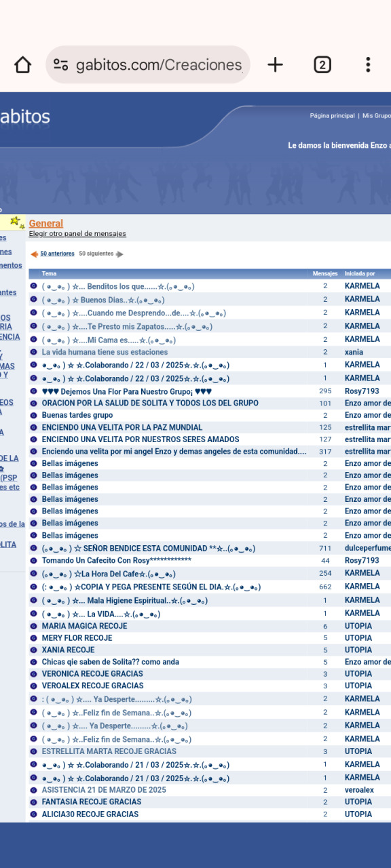391x868 pixels.
Task: Open Tomando Un Cafecito Con Rosy thread
Action: 117,560
